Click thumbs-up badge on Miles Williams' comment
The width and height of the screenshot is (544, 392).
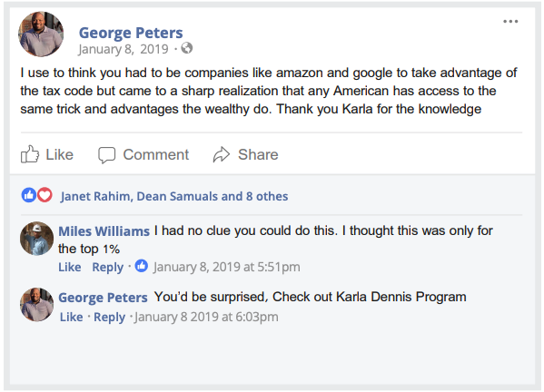pyautogui.click(x=141, y=266)
